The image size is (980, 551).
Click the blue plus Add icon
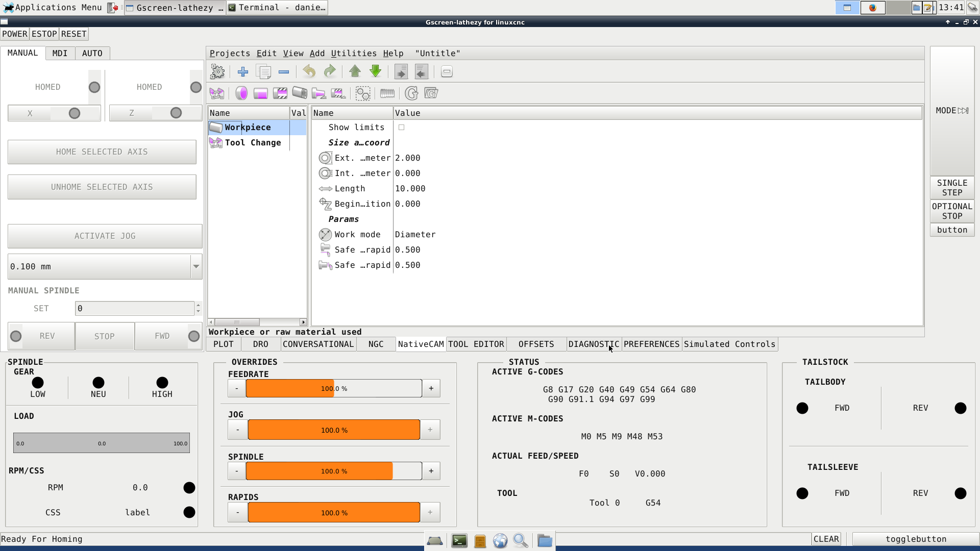[x=243, y=72]
